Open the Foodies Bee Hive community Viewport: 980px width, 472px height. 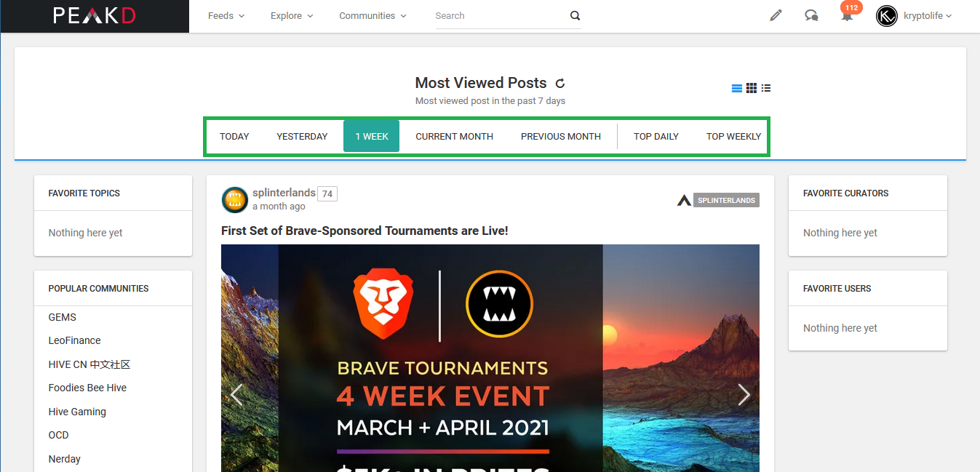[87, 388]
